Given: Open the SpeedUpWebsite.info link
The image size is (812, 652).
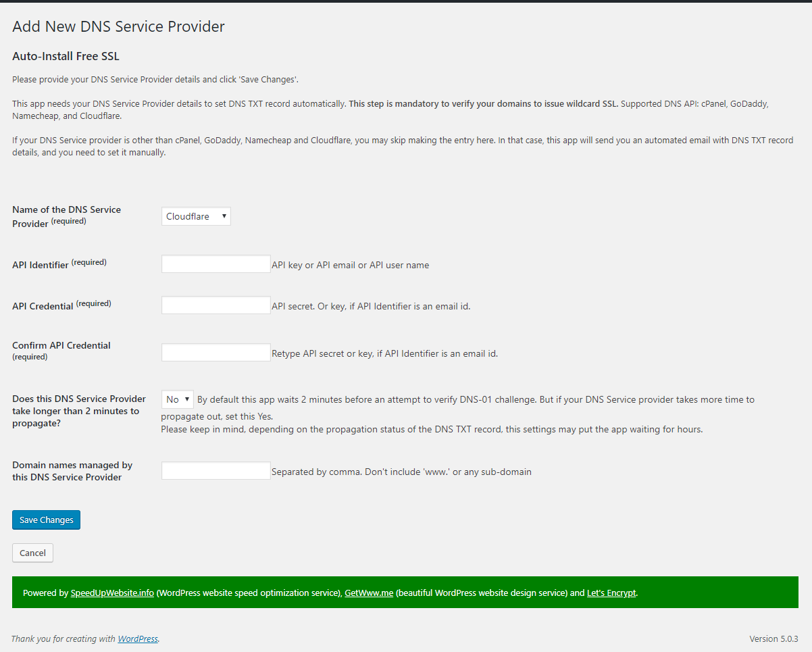Looking at the screenshot, I should pyautogui.click(x=112, y=593).
